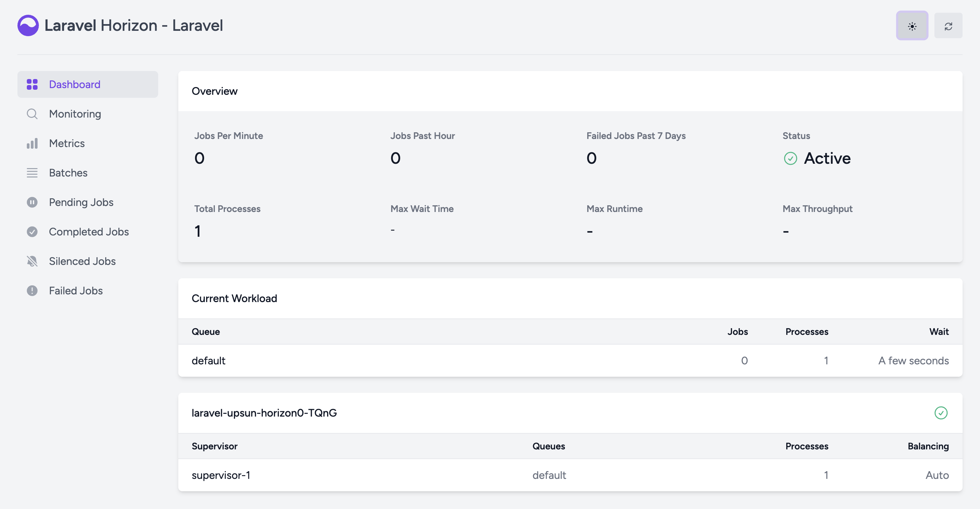The width and height of the screenshot is (980, 509).
Task: Click the Completed Jobs checkmark icon
Action: (32, 231)
